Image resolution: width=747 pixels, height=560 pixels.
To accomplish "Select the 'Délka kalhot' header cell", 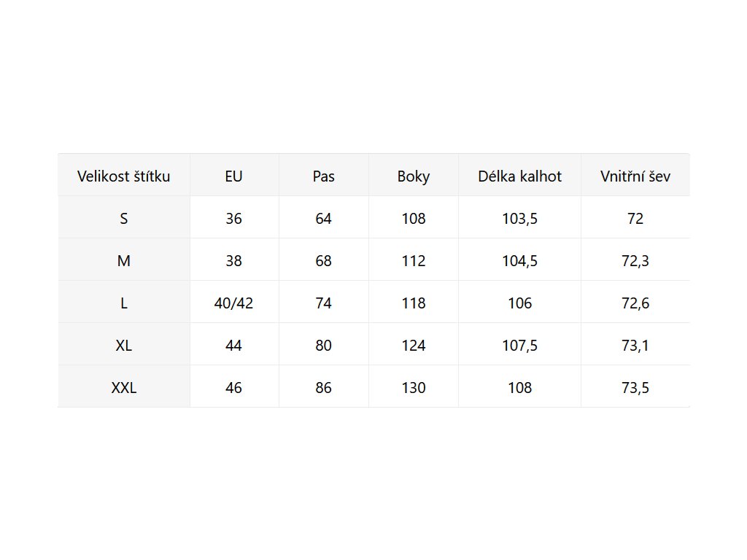I will 520,176.
